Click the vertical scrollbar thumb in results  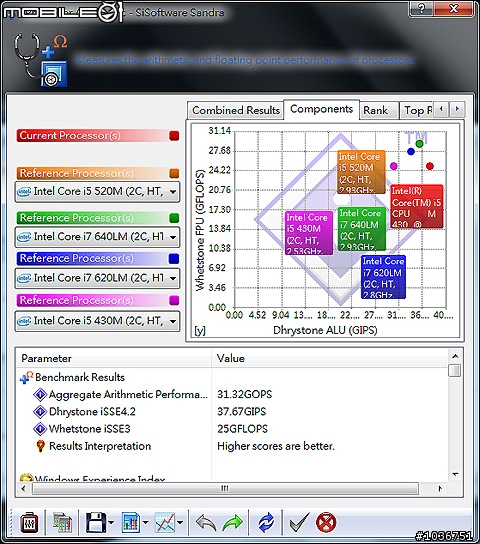point(454,371)
